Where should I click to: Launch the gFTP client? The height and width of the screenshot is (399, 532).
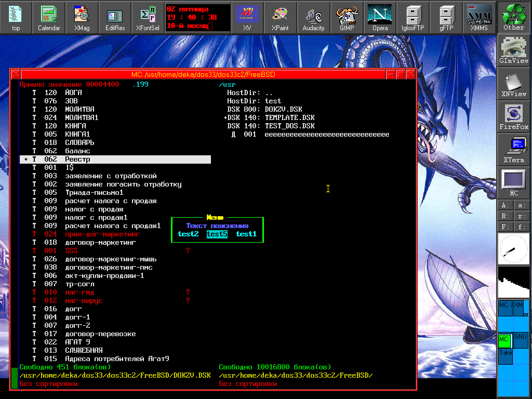[x=446, y=17]
